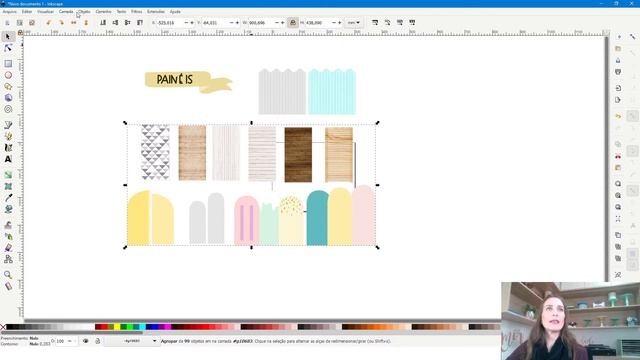Image resolution: width=640 pixels, height=360 pixels.
Task: Open the Arquivo menu
Action: point(9,12)
